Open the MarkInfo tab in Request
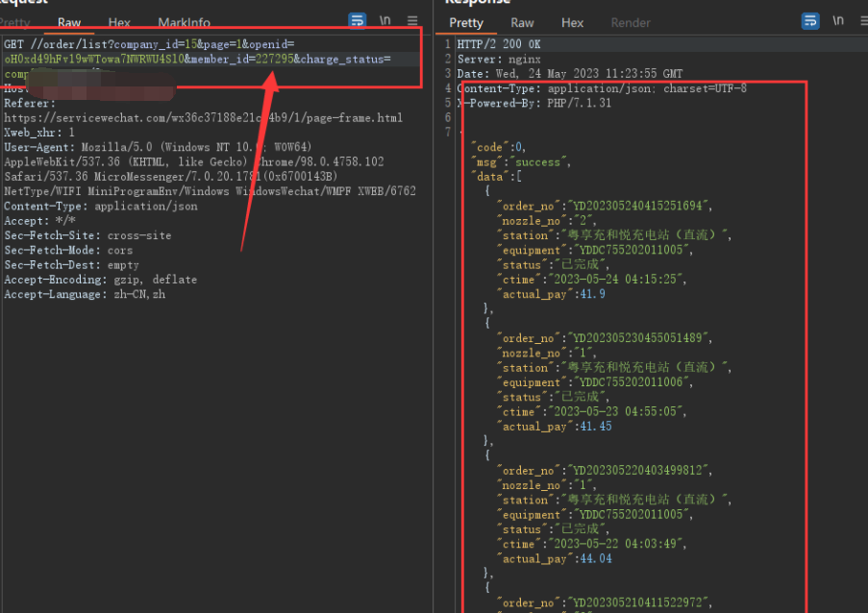The width and height of the screenshot is (868, 613). click(x=184, y=22)
